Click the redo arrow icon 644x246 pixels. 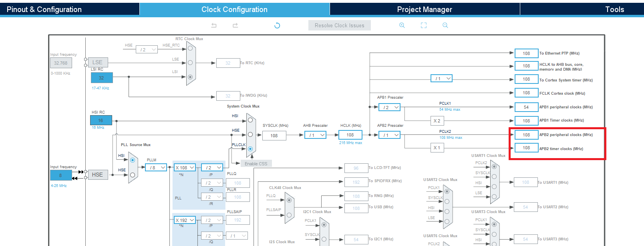click(235, 25)
